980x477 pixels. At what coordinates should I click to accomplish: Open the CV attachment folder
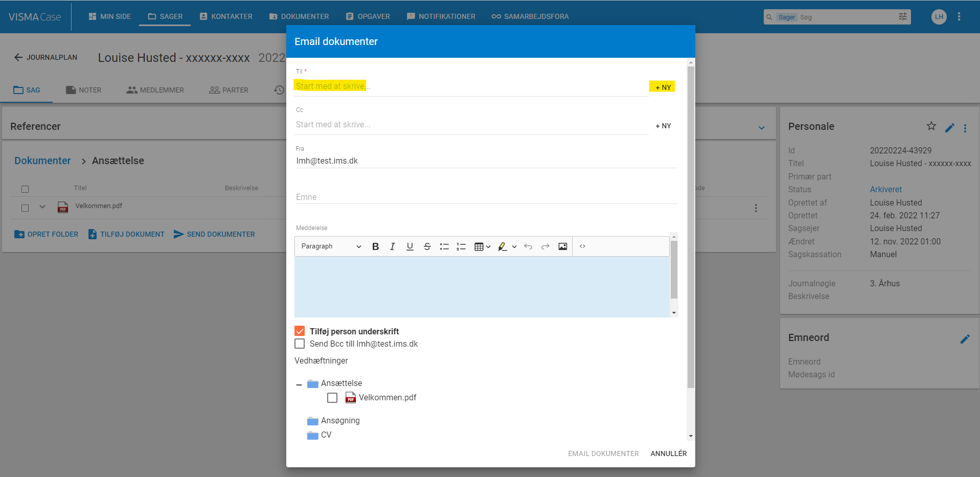point(320,435)
